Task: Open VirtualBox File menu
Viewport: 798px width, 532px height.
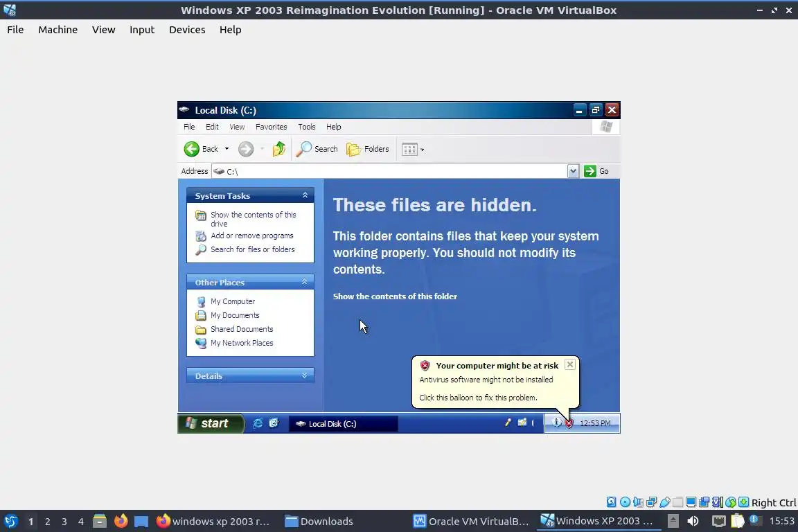Action: click(x=15, y=30)
